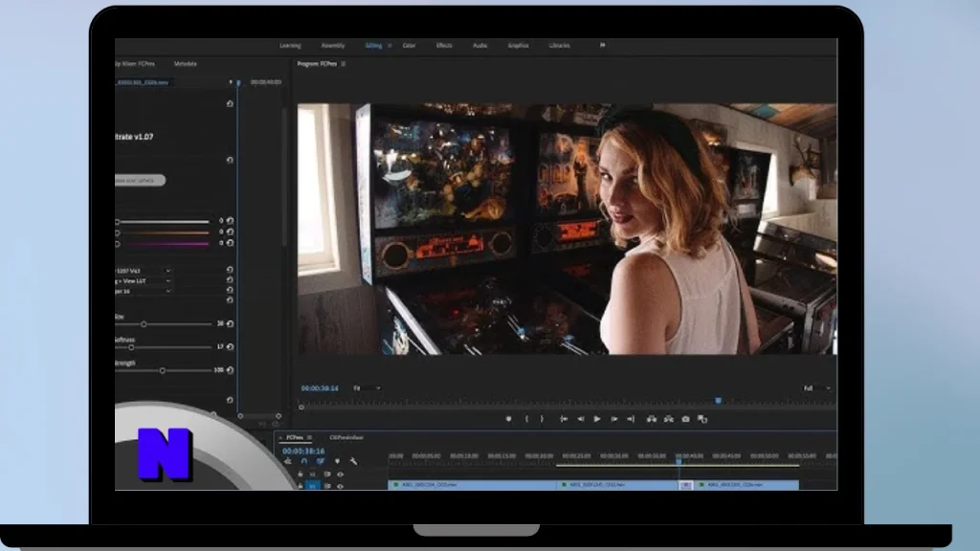The height and width of the screenshot is (551, 980).
Task: Click the Program monitor scrub bar playhead
Action: (718, 401)
